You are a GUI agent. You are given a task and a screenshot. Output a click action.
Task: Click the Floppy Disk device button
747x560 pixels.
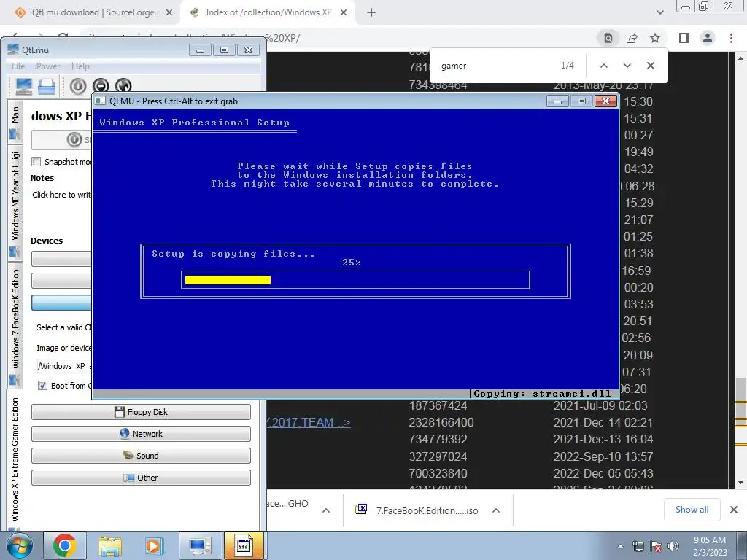click(141, 412)
